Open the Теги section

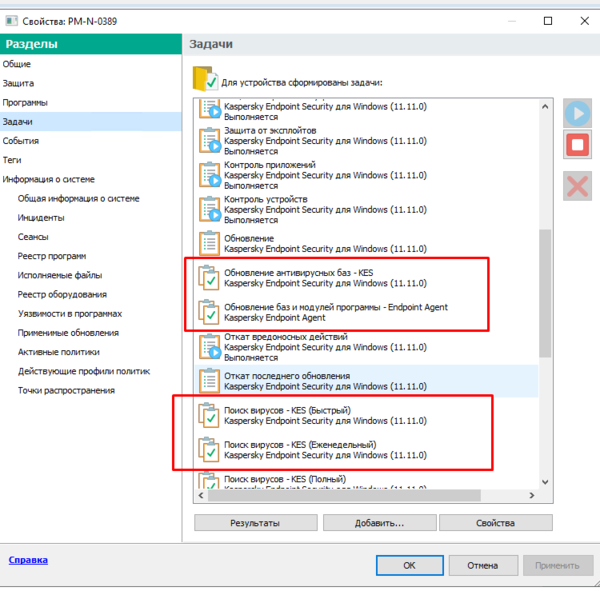click(x=91, y=160)
